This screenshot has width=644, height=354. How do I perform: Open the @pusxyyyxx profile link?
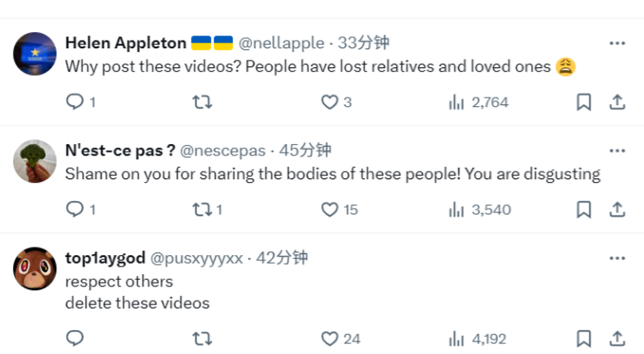click(197, 258)
